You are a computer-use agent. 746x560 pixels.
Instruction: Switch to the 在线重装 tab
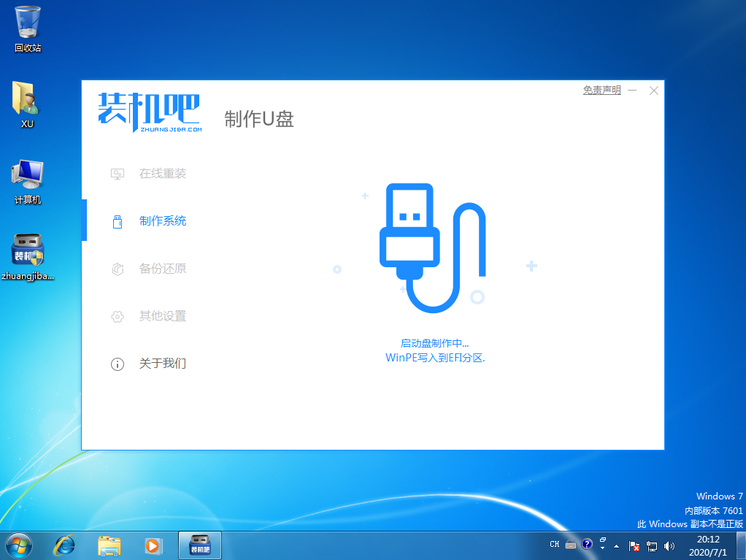pyautogui.click(x=163, y=174)
